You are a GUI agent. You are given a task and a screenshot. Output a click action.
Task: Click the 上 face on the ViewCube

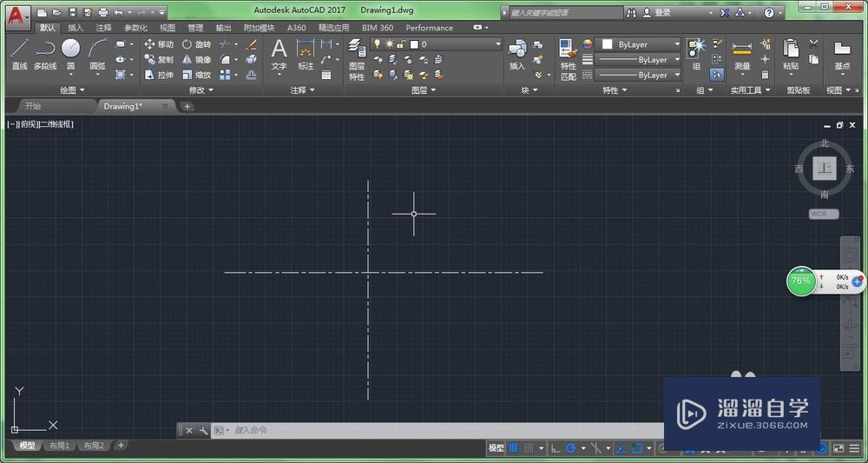[825, 169]
